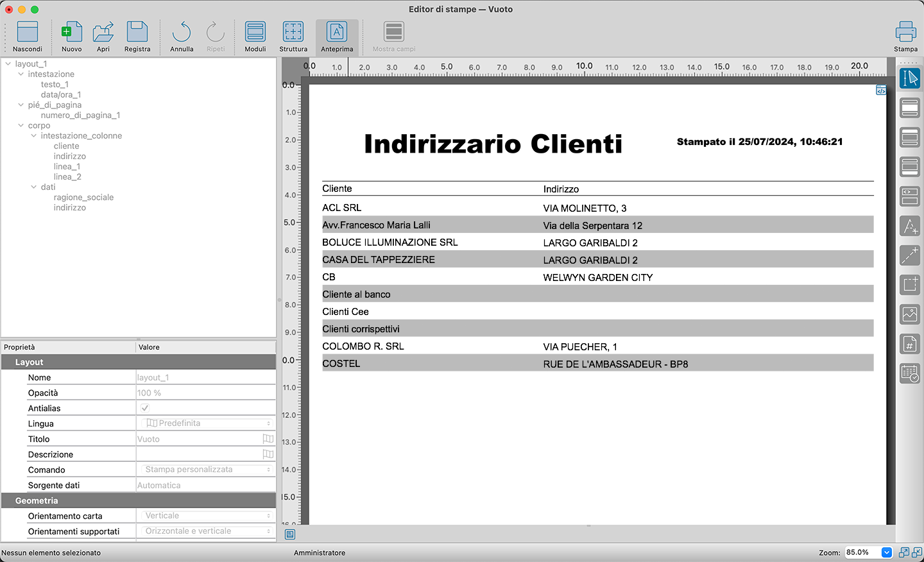Select the line drawing tool in right sidebar

910,255
